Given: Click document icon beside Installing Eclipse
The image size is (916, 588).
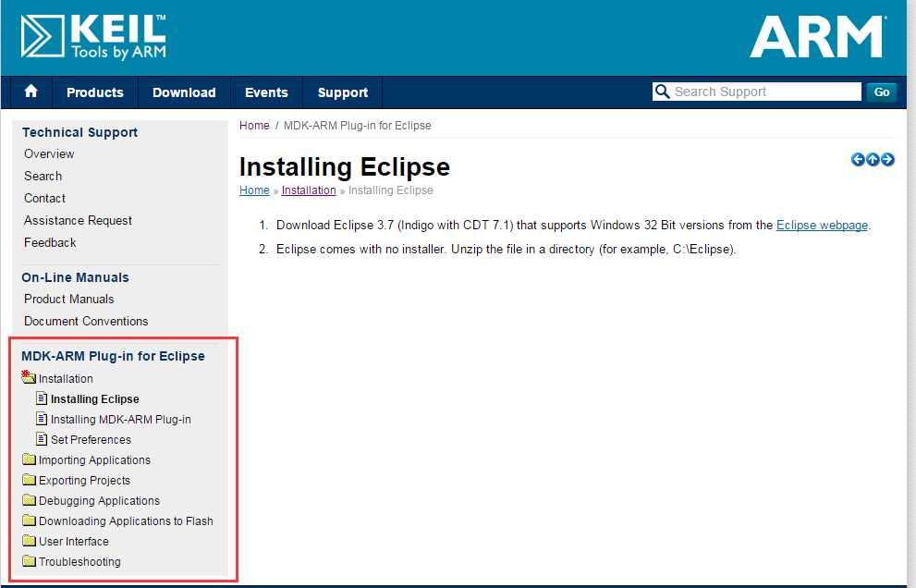Looking at the screenshot, I should pos(42,398).
